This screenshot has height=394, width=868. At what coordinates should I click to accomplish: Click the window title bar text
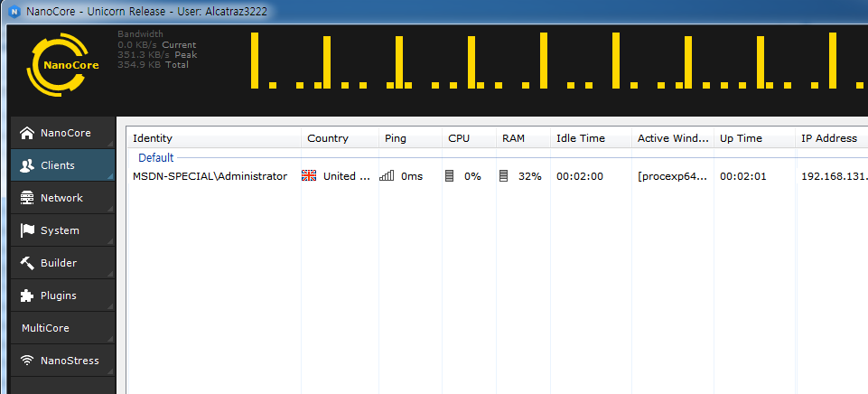coord(146,12)
